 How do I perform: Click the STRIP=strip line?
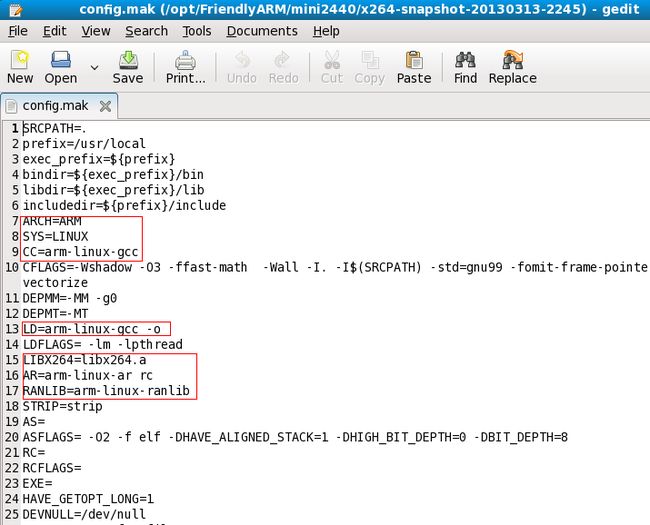coord(62,406)
